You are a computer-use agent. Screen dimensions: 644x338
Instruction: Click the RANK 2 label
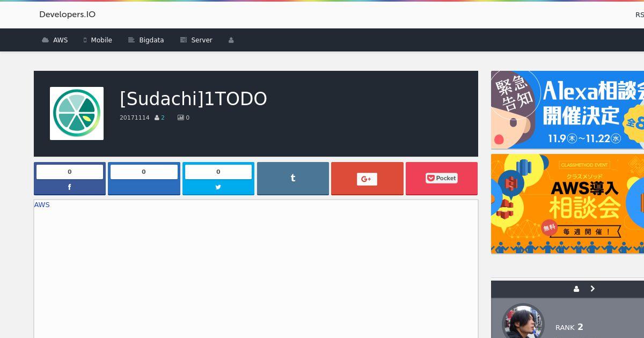click(x=569, y=327)
